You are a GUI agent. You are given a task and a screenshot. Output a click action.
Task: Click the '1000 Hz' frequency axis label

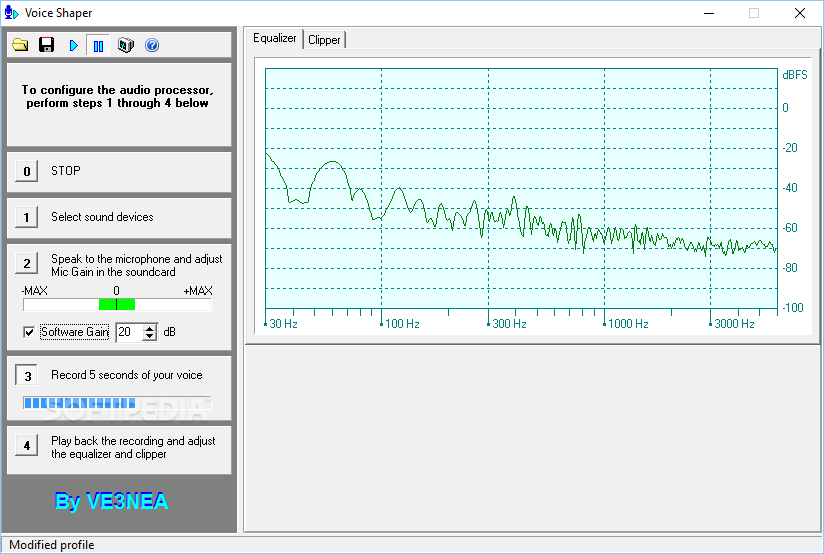[629, 324]
